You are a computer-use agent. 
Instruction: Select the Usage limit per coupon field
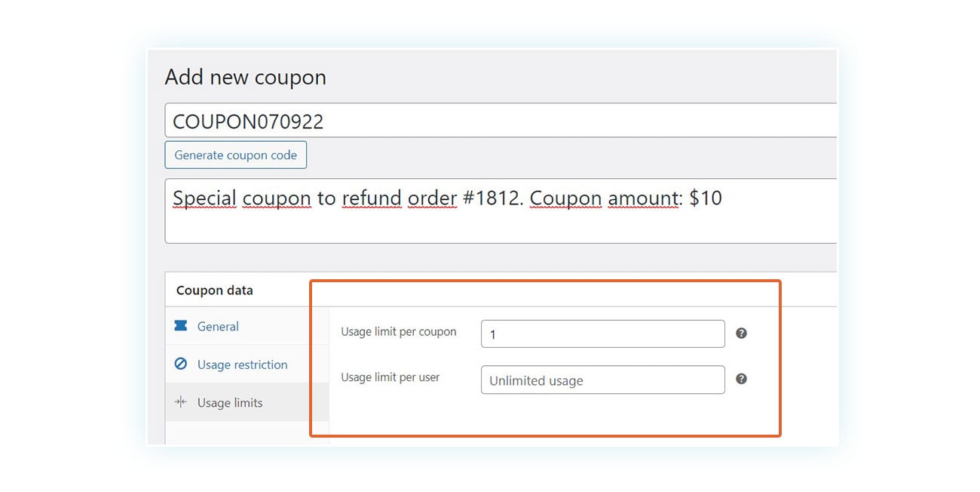click(602, 333)
